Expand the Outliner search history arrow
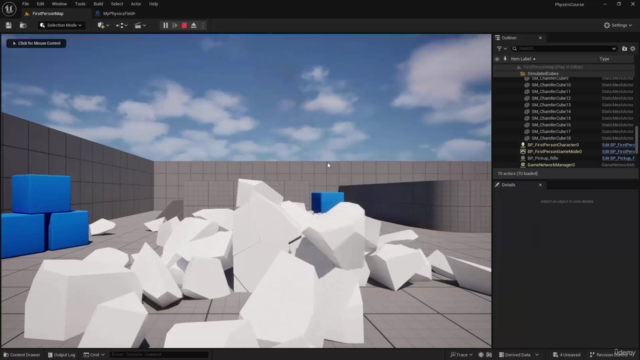This screenshot has height=360, width=640. [x=613, y=49]
